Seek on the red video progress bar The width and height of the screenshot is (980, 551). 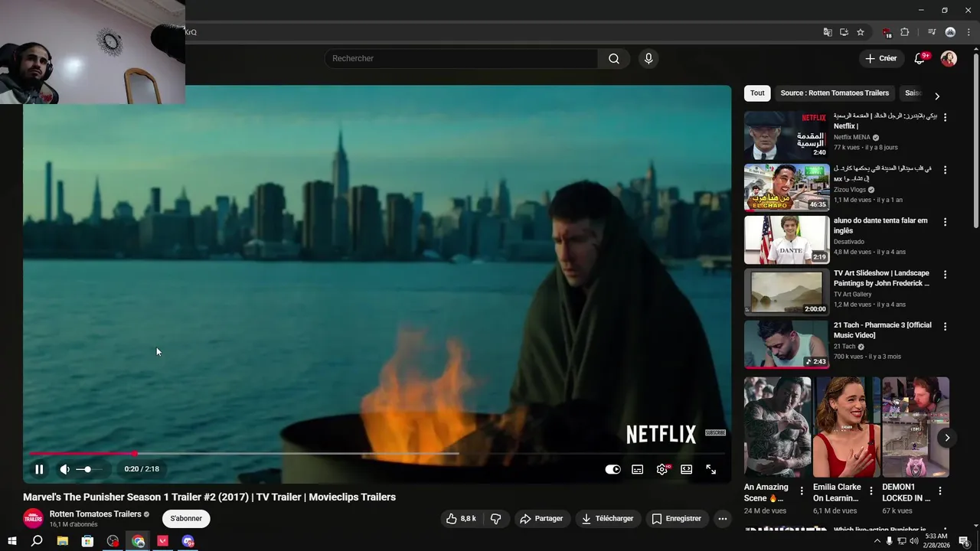point(377,453)
